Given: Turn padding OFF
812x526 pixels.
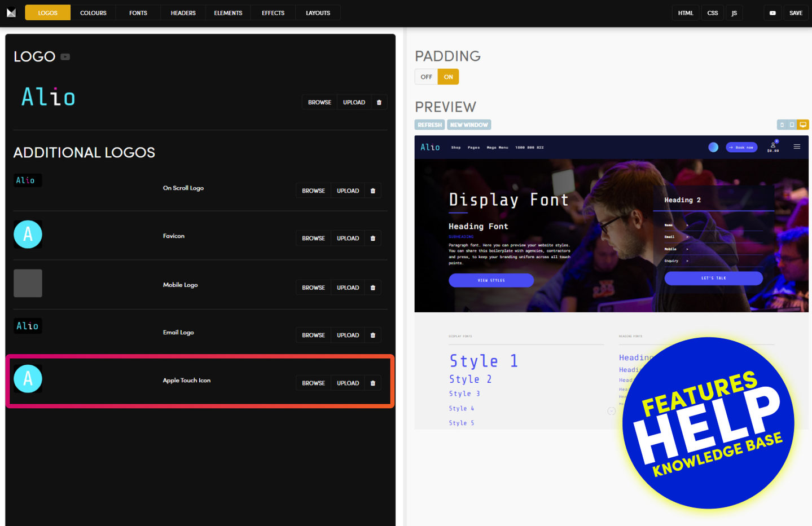Looking at the screenshot, I should pyautogui.click(x=426, y=77).
